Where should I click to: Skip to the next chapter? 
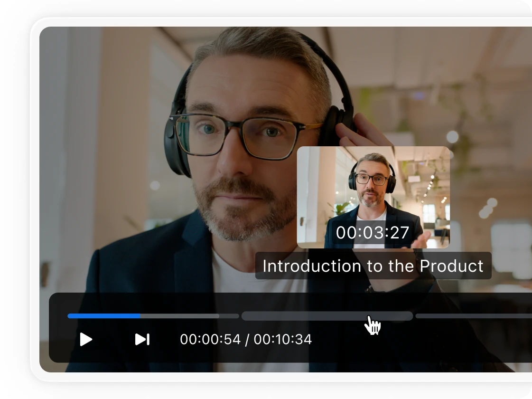tap(142, 339)
